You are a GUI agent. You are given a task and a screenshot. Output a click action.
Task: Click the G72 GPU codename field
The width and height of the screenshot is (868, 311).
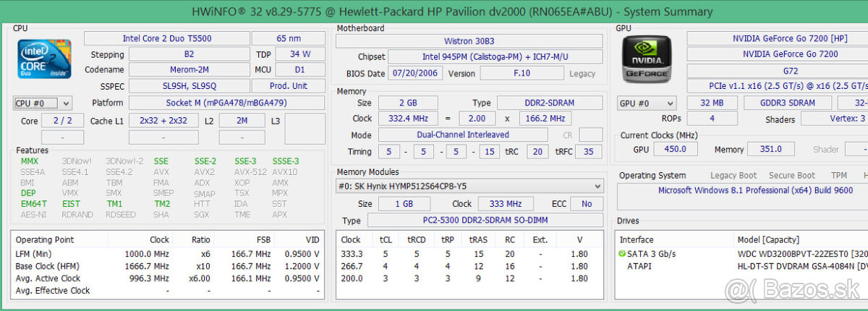pyautogui.click(x=778, y=71)
